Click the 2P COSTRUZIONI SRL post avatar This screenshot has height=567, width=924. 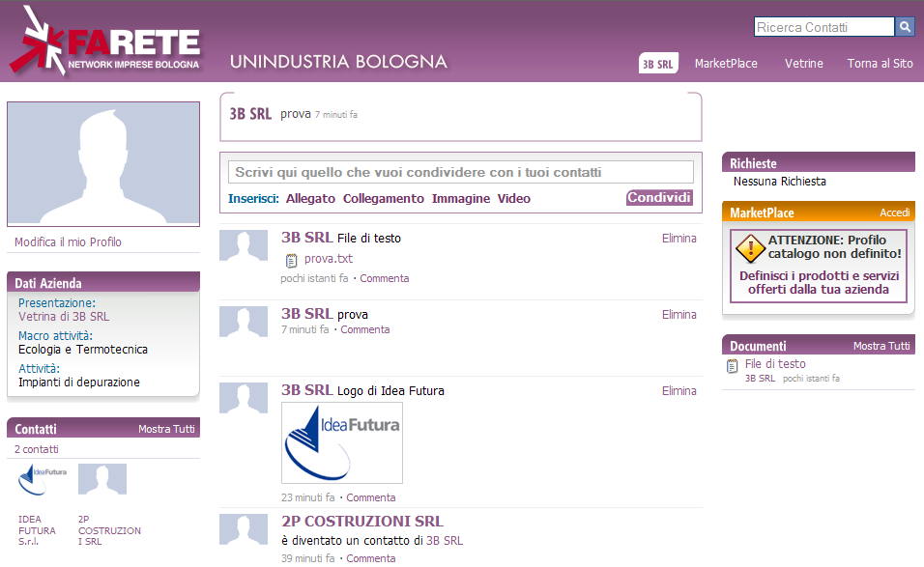click(x=244, y=529)
